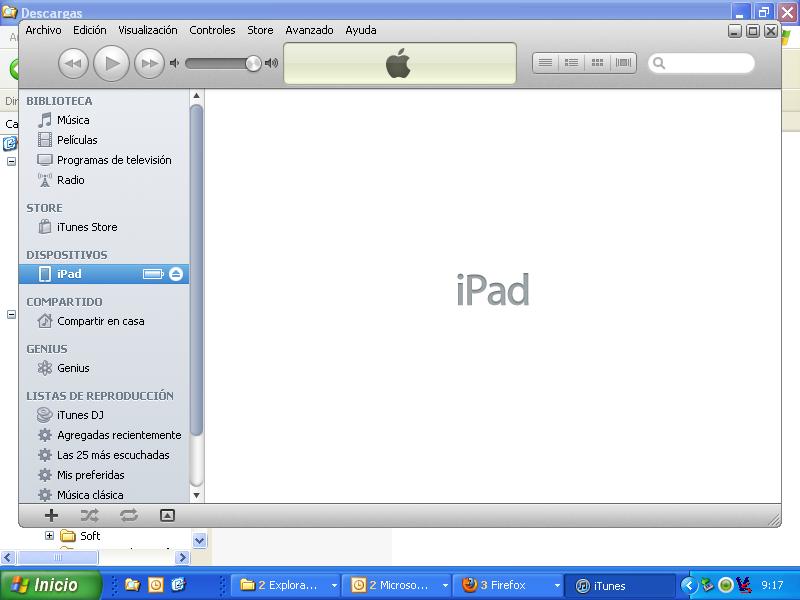The image size is (800, 600).
Task: Switch to grid view
Action: tap(597, 63)
